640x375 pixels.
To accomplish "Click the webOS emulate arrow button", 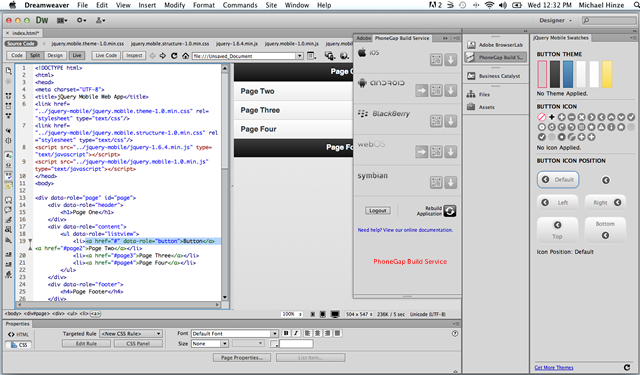I will (x=422, y=152).
